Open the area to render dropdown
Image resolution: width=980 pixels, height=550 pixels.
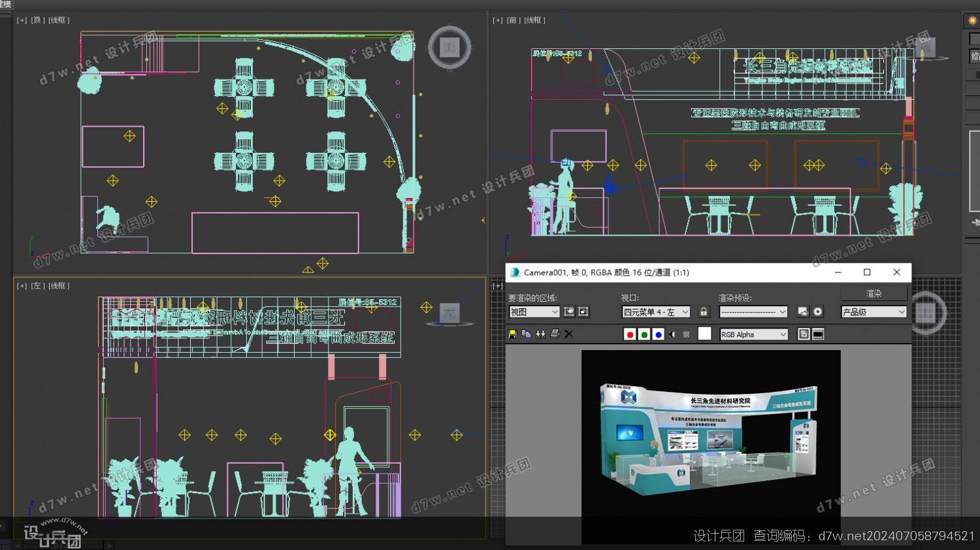coord(534,312)
